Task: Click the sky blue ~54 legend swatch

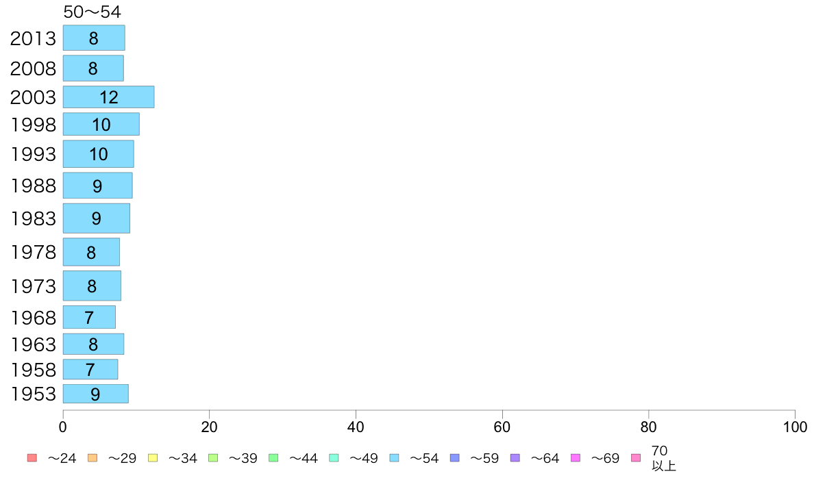Action: pyautogui.click(x=394, y=458)
